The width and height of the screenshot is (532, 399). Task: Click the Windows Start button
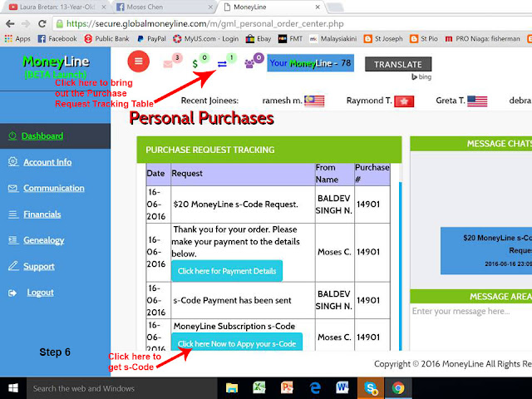(x=13, y=388)
